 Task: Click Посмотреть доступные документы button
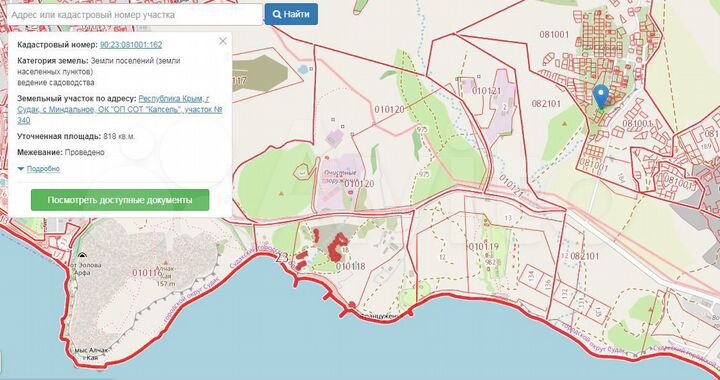click(120, 200)
